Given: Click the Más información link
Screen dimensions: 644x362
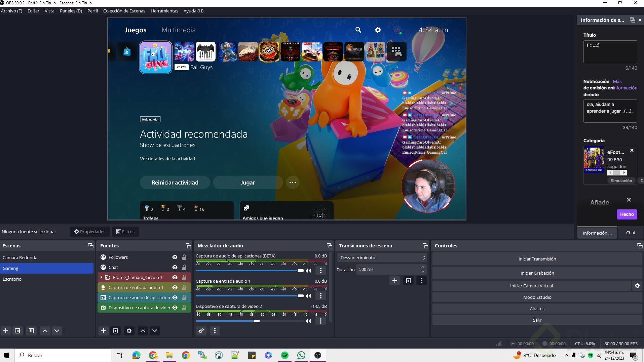Looking at the screenshot, I should [x=625, y=85].
